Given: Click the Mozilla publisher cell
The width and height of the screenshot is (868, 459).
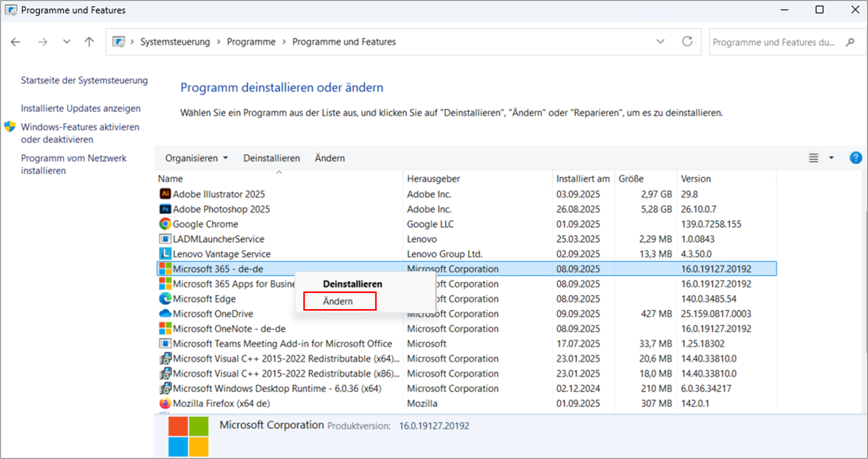Looking at the screenshot, I should (422, 403).
